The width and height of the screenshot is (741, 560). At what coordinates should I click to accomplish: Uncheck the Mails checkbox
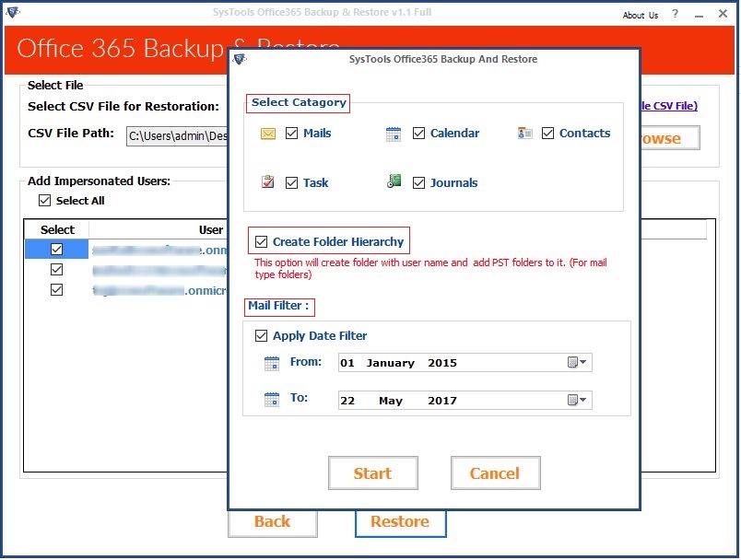[x=292, y=134]
